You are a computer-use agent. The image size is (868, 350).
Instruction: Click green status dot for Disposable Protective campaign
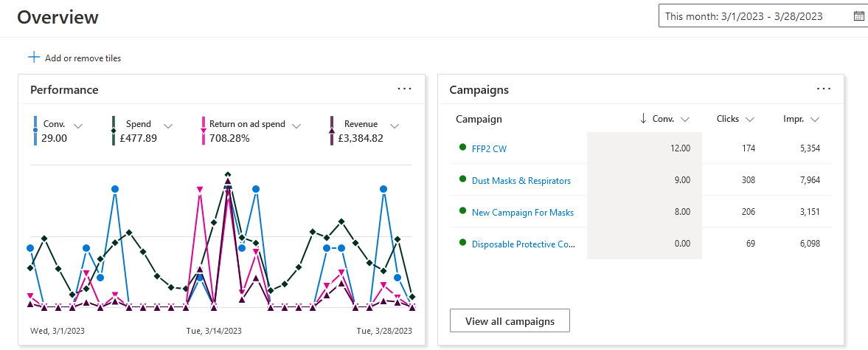pyautogui.click(x=462, y=242)
